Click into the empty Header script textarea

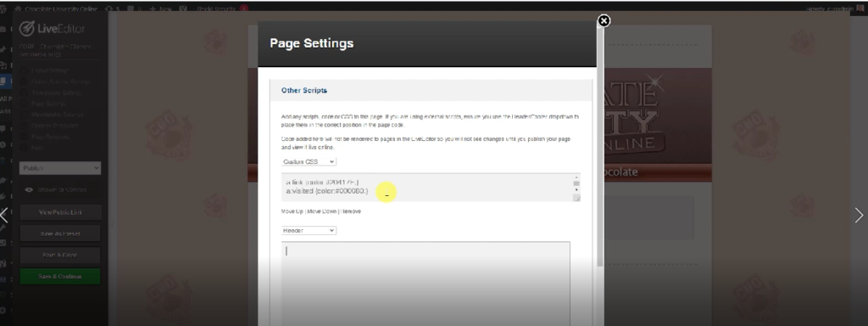pos(426,284)
